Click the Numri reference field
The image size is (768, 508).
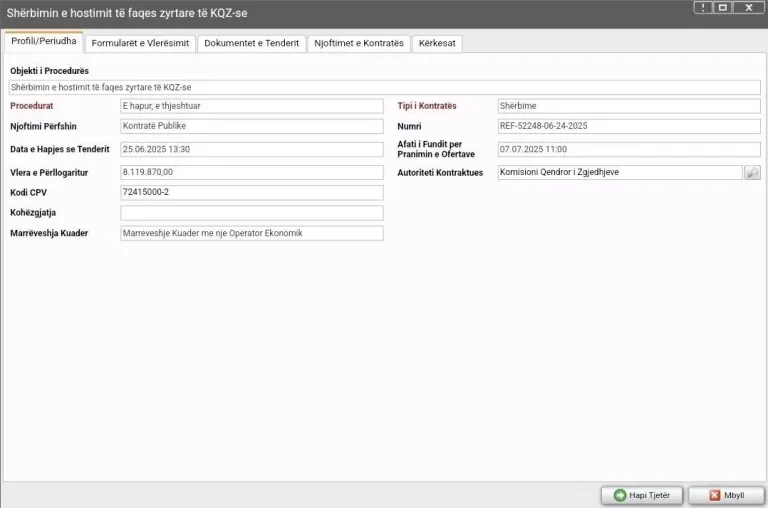(628, 126)
